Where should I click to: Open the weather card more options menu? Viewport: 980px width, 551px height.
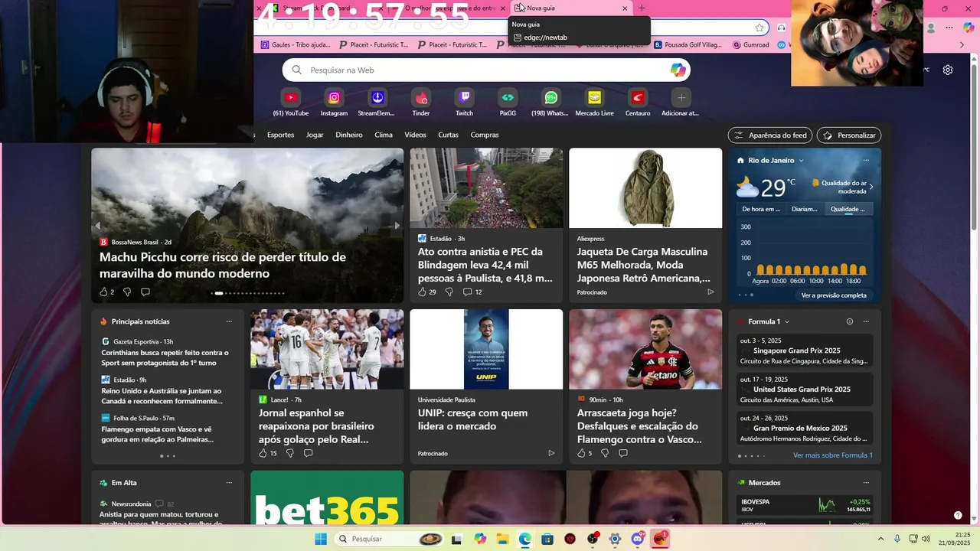(x=866, y=160)
